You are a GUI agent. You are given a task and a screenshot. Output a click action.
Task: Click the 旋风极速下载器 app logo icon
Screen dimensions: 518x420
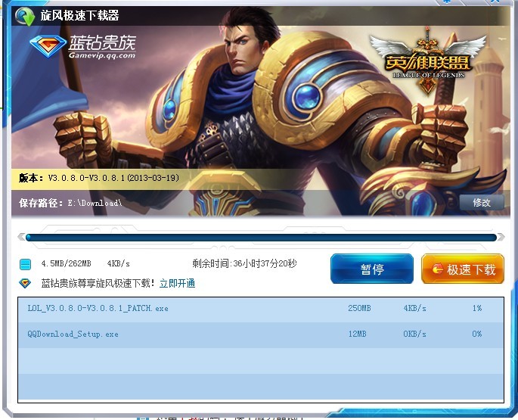click(x=24, y=16)
